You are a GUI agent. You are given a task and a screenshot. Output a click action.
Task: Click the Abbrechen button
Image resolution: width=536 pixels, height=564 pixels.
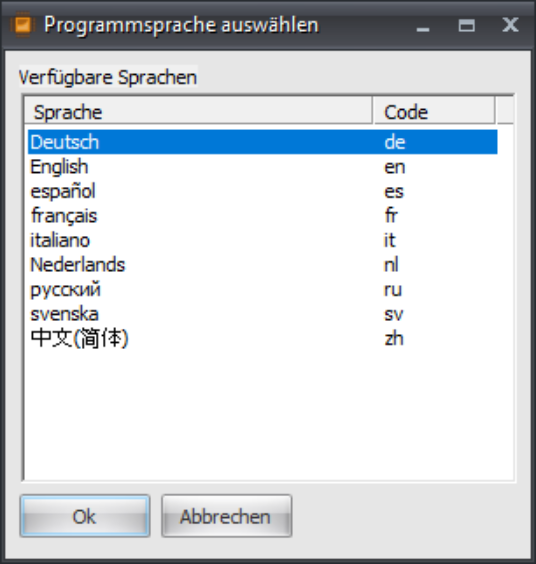[227, 516]
